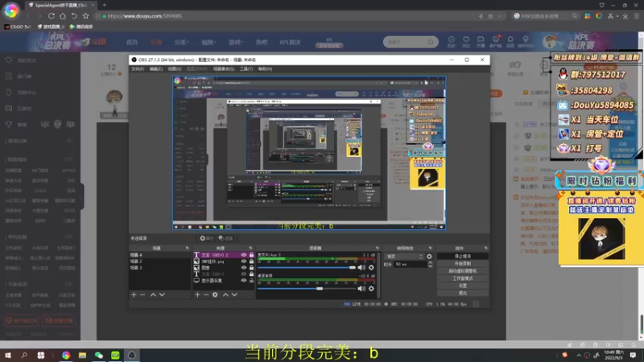
Task: Move selected source down in list
Action: pos(234,294)
